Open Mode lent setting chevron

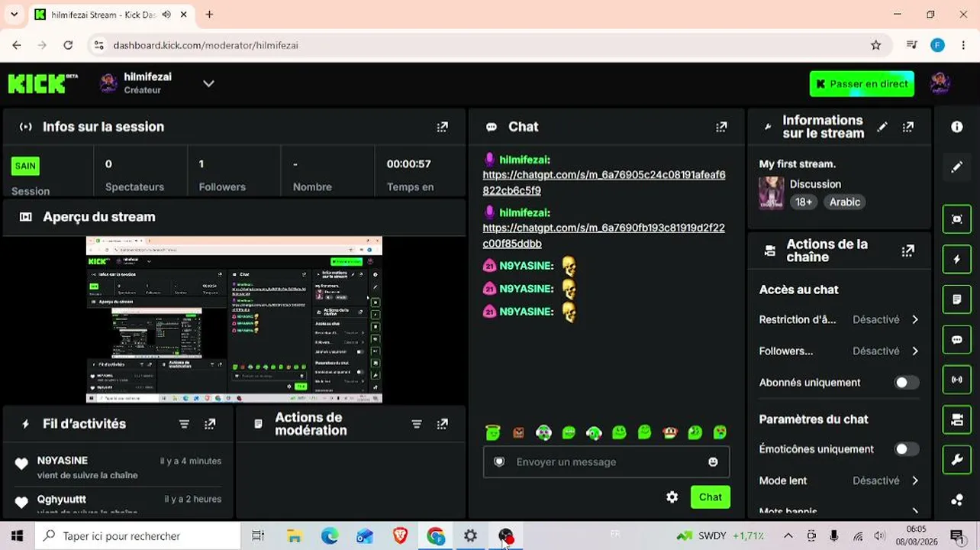(x=914, y=481)
